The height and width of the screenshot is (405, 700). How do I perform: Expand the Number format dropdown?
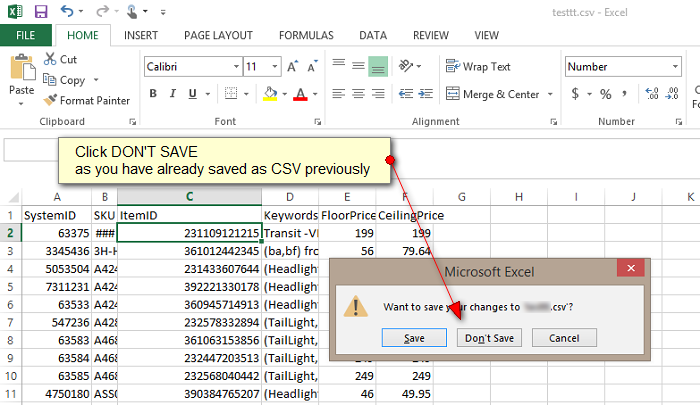(676, 67)
